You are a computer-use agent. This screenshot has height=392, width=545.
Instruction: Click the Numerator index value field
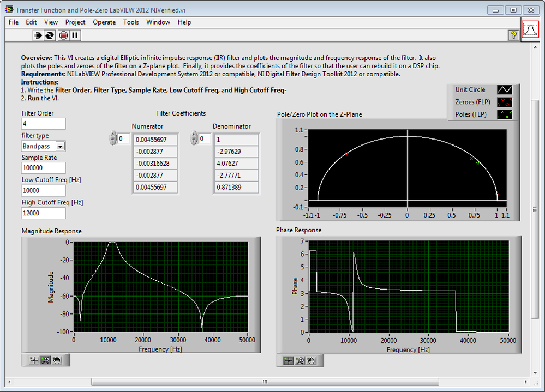tap(124, 139)
